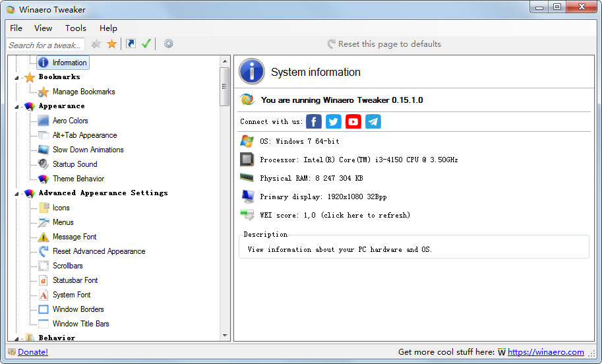Open the Telegram channel icon
Screen dimensions: 602x364
point(373,121)
